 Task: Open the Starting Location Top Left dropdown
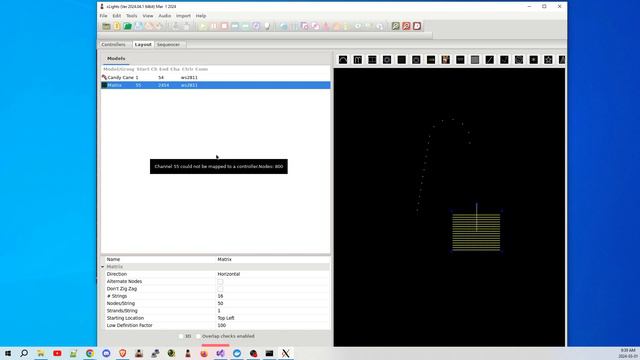click(273, 318)
